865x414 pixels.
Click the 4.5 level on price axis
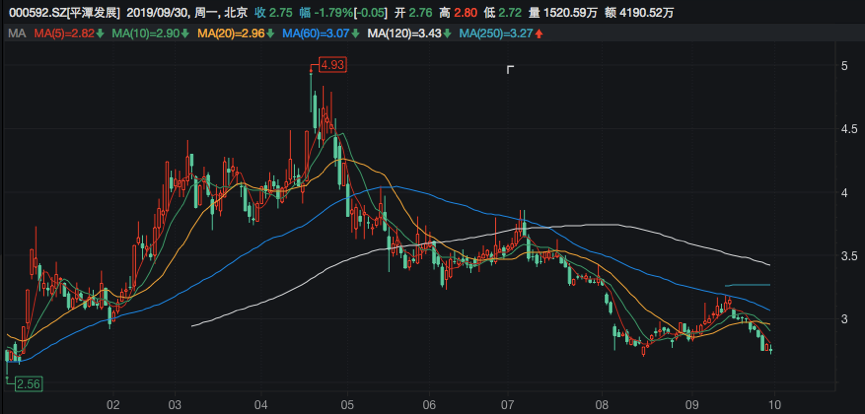pos(846,129)
